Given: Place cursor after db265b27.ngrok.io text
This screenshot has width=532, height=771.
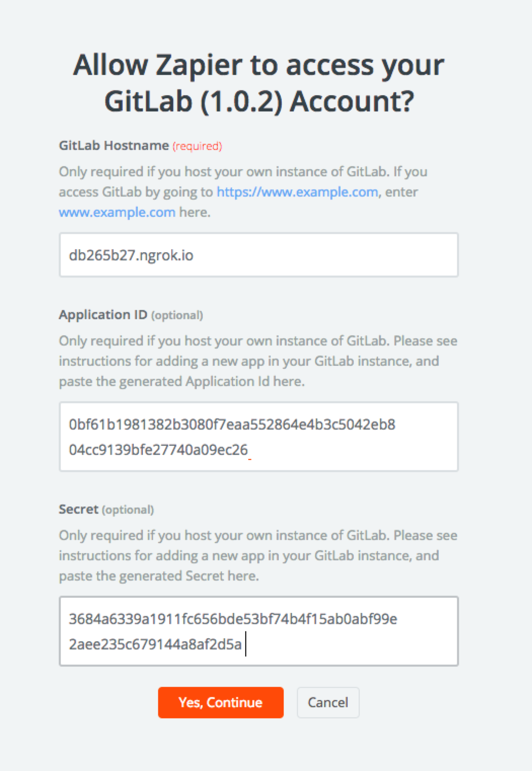Looking at the screenshot, I should pos(197,255).
